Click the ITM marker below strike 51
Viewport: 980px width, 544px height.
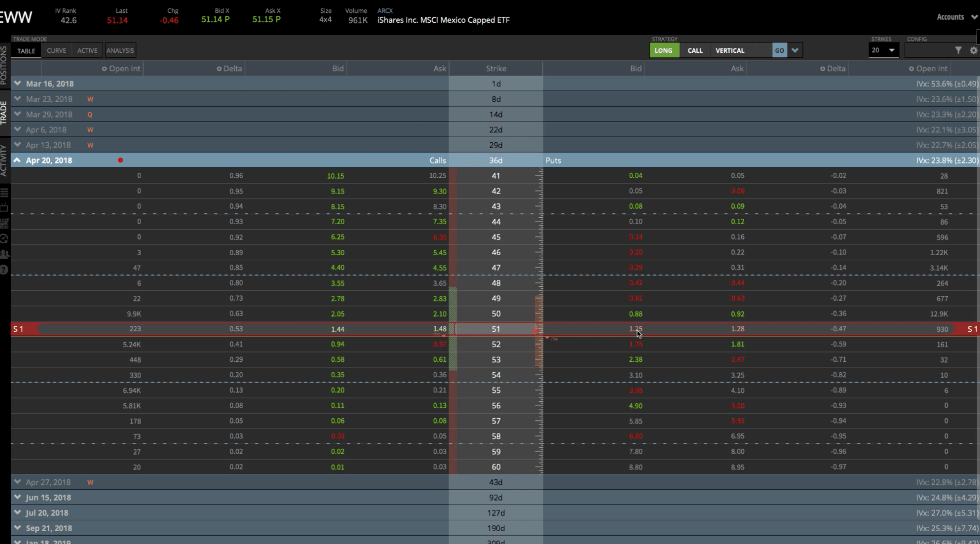click(551, 339)
